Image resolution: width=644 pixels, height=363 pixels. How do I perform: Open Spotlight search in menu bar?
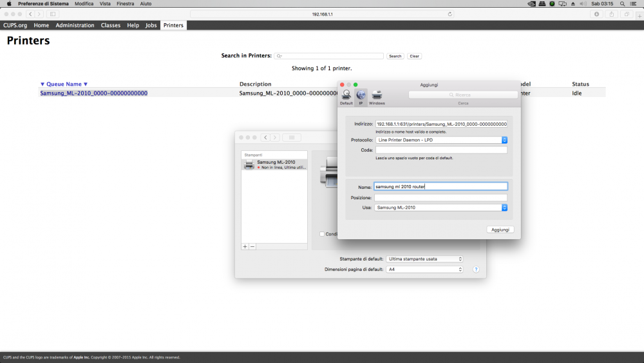pos(622,4)
